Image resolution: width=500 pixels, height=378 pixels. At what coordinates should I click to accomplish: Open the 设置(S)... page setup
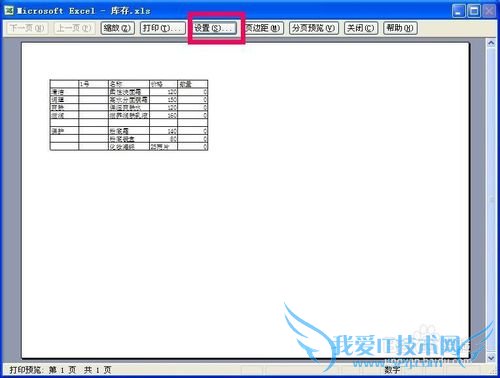(215, 28)
